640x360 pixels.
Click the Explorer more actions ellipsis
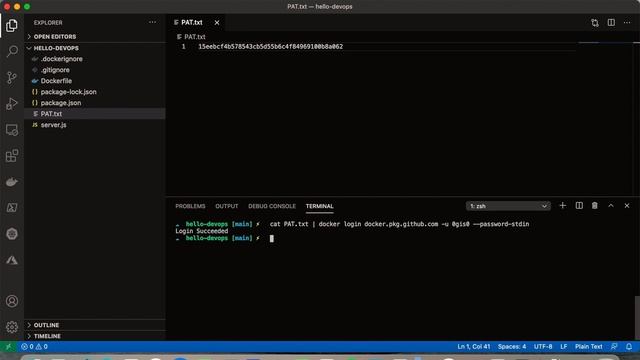[x=152, y=22]
